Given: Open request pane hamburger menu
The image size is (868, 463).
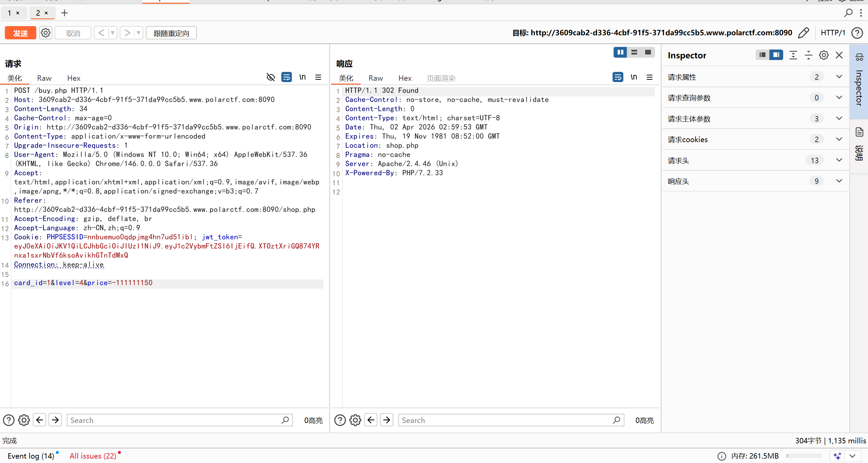Looking at the screenshot, I should click(x=318, y=77).
